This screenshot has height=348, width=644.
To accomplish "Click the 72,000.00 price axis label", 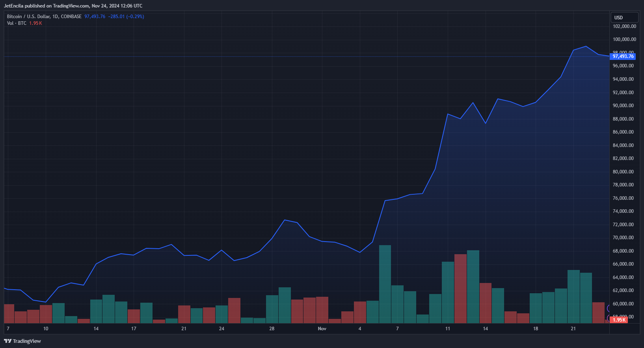I will pyautogui.click(x=623, y=225).
